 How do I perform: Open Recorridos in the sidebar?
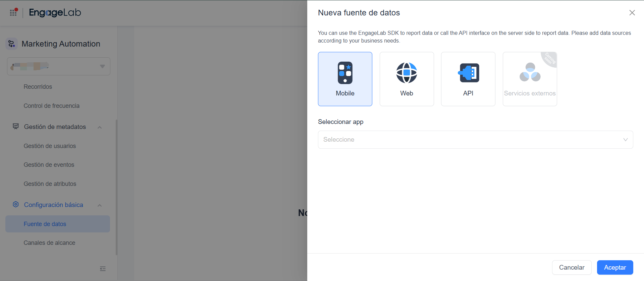[38, 87]
